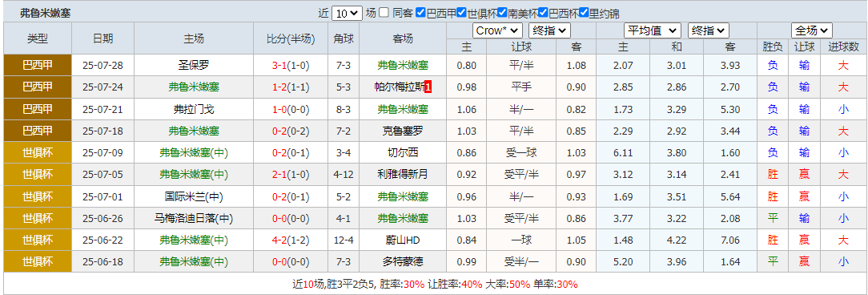This screenshot has height=295, width=868.
Task: Click the odds value 5.30
Action: click(730, 109)
